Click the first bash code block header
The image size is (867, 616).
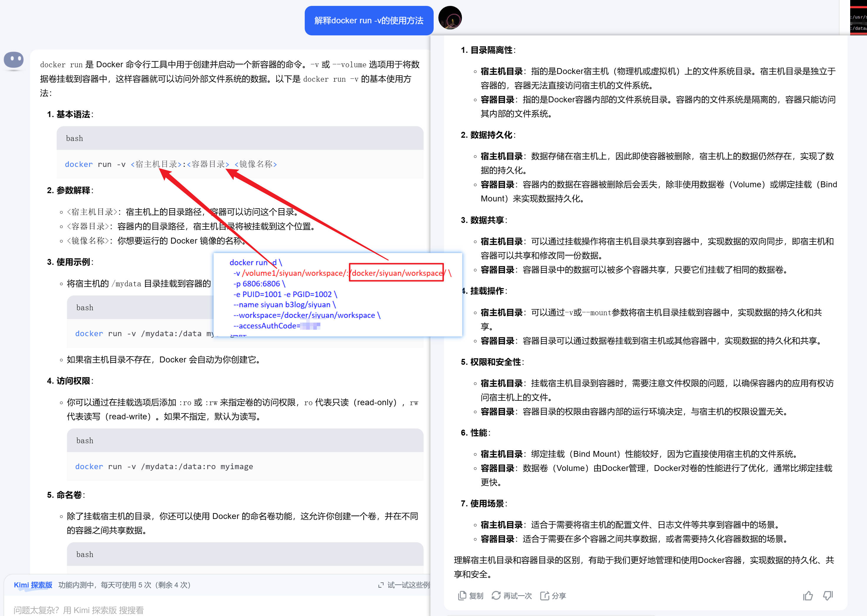[x=240, y=139]
